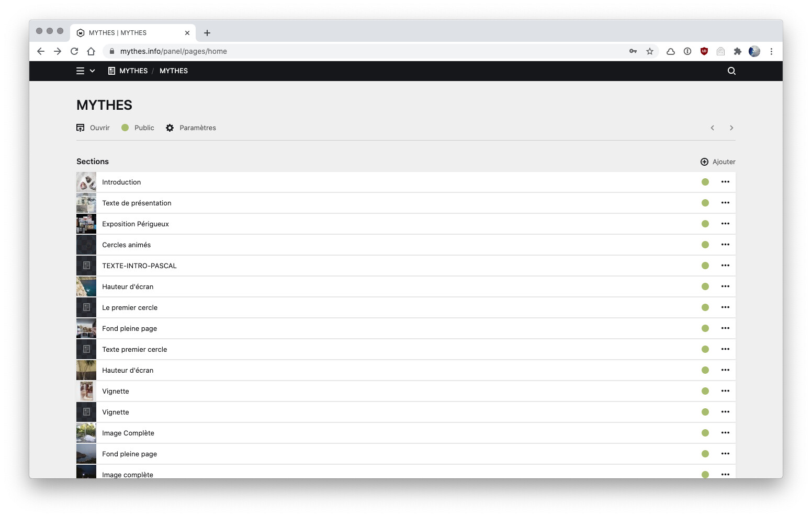Image resolution: width=812 pixels, height=517 pixels.
Task: Click the 1Password extension icon
Action: (x=687, y=51)
